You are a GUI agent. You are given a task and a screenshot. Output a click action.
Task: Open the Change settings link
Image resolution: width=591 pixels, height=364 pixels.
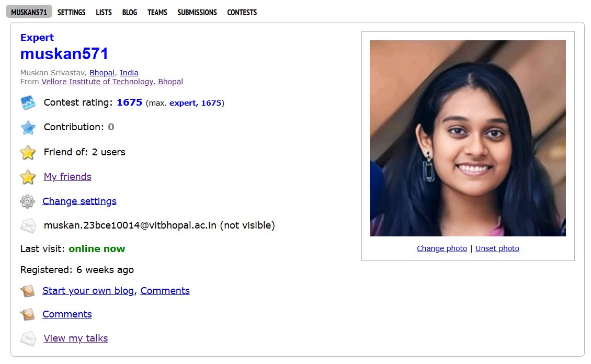[x=79, y=201]
